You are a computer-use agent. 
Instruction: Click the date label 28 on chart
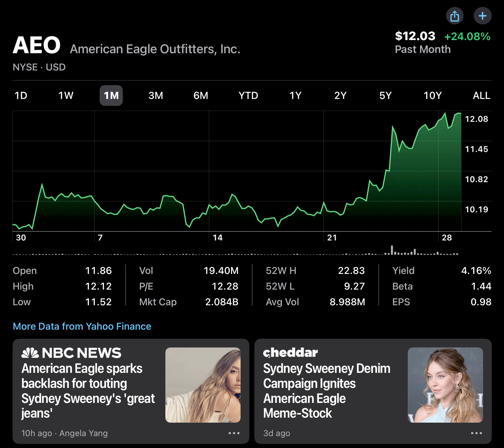pos(447,238)
